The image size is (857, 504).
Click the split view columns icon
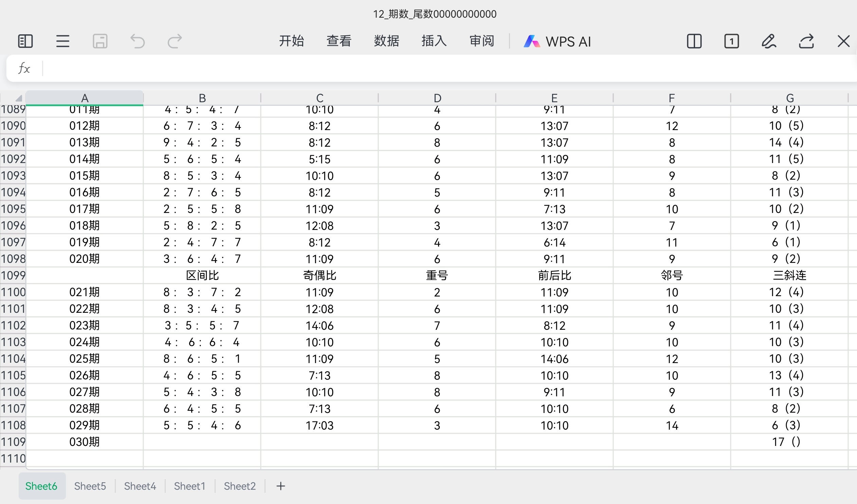click(694, 41)
